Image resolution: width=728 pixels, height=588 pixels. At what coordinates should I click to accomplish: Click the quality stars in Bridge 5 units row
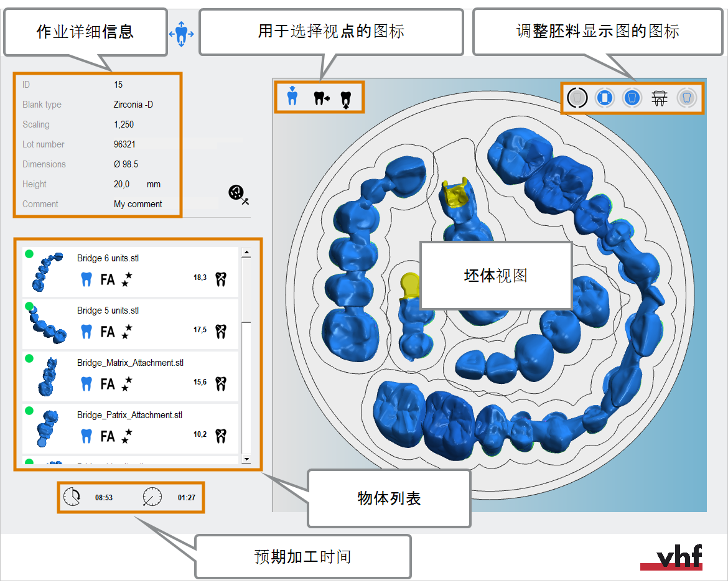pos(127,332)
